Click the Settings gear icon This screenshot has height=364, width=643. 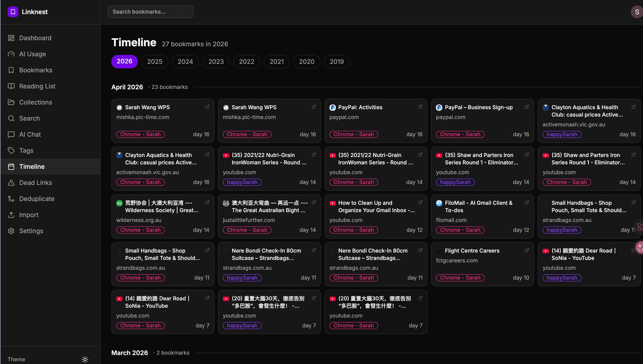coord(11,231)
